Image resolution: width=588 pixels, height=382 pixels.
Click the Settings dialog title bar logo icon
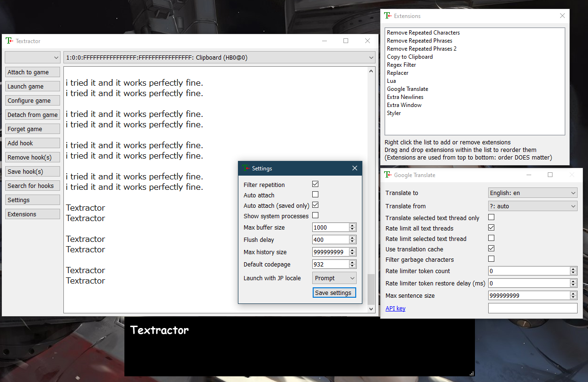pos(245,168)
